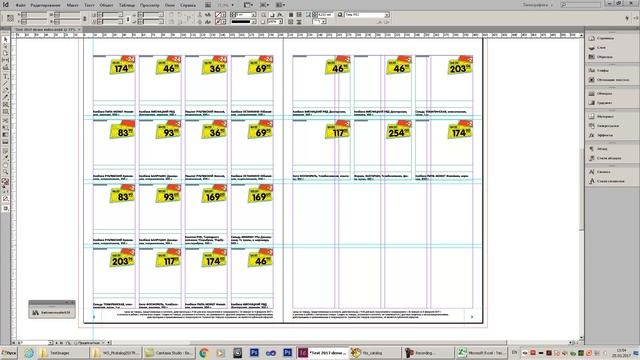
Task: Select the Zoom tool in the toolbox
Action: 5,172
